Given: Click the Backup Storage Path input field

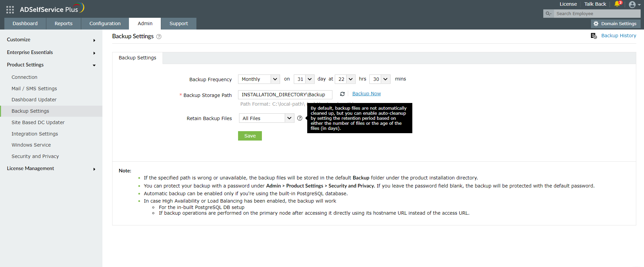Looking at the screenshot, I should point(285,95).
